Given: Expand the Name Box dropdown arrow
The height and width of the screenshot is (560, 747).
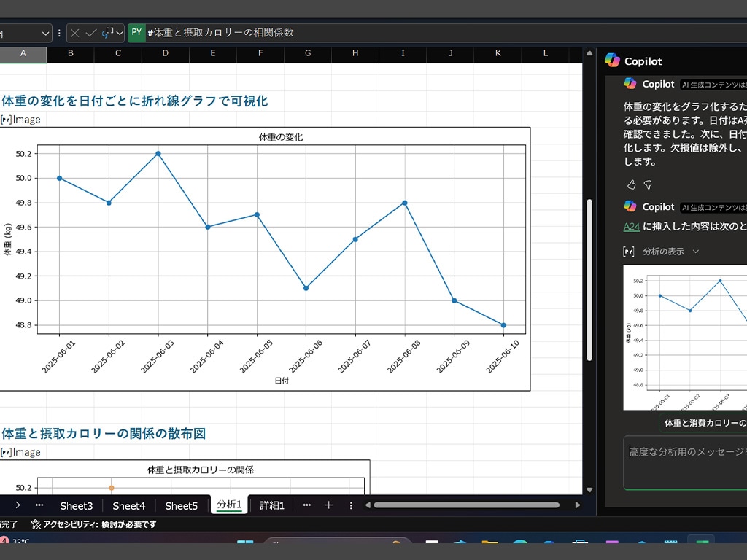Looking at the screenshot, I should point(45,34).
